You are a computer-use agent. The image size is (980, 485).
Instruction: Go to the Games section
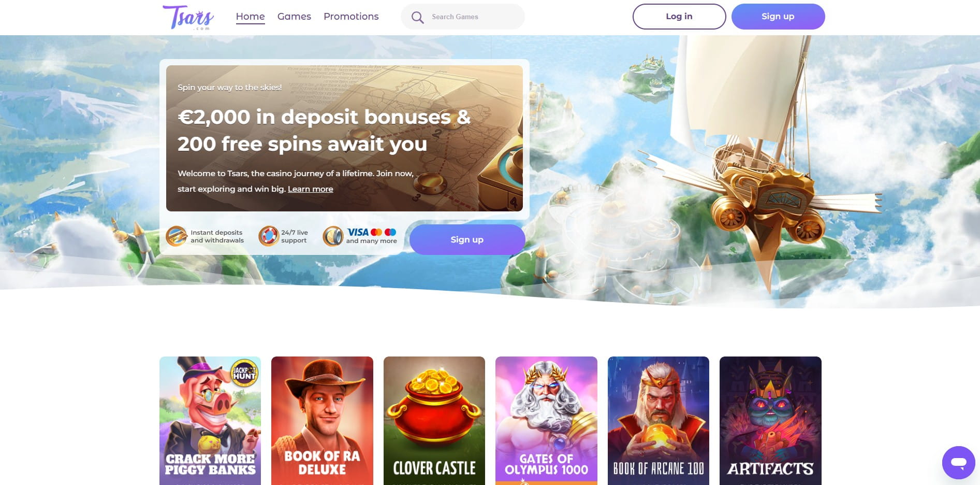294,17
